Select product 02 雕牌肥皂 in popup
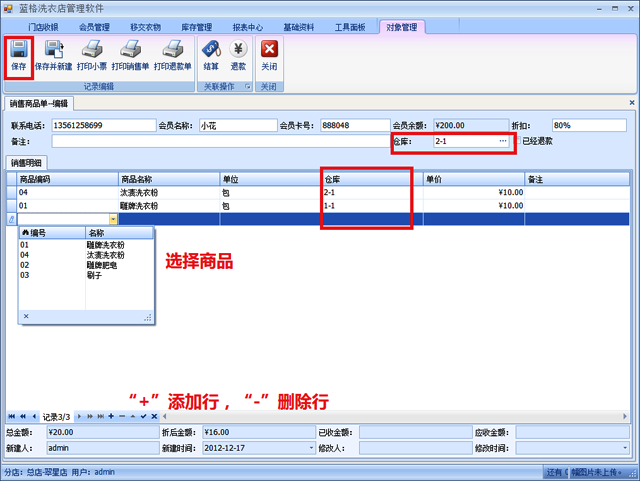Image resolution: width=640 pixels, height=481 pixels. pyautogui.click(x=86, y=265)
